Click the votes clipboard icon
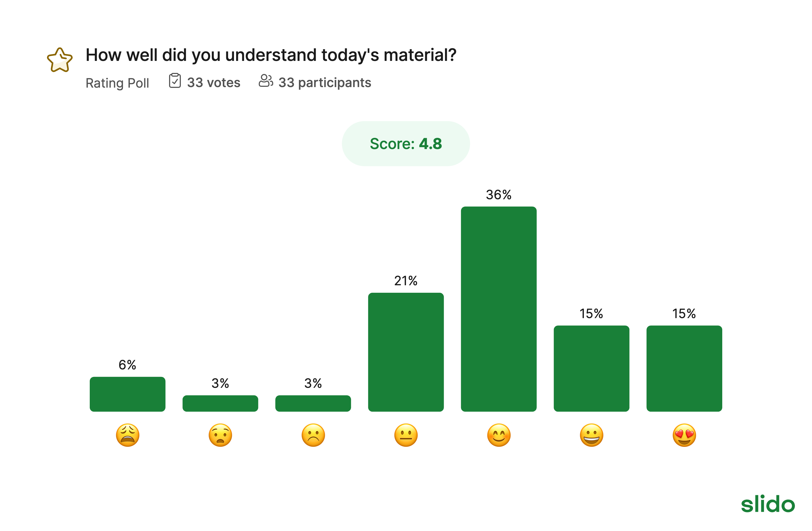 pyautogui.click(x=175, y=81)
